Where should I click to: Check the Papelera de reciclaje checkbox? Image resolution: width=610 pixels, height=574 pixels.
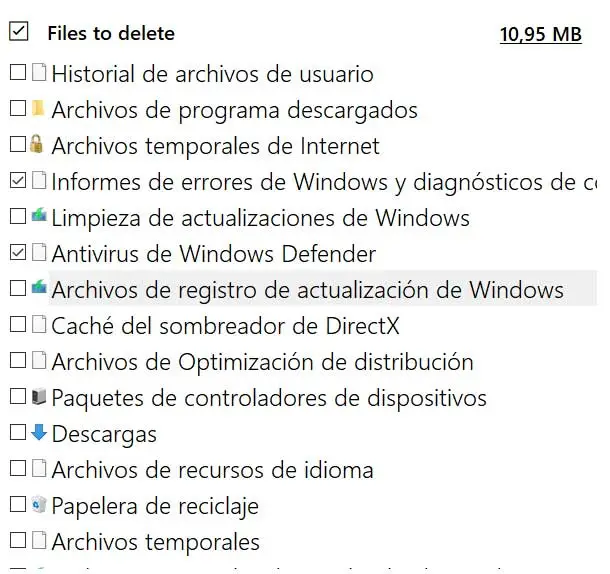[x=17, y=505]
